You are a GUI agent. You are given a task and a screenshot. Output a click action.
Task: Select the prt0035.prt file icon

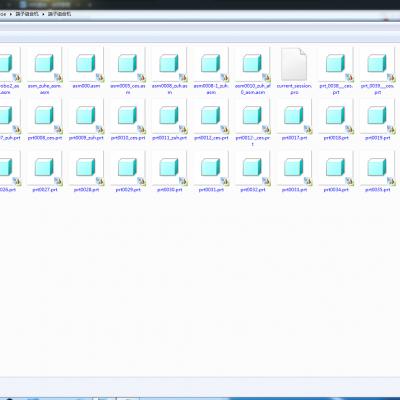point(377,168)
